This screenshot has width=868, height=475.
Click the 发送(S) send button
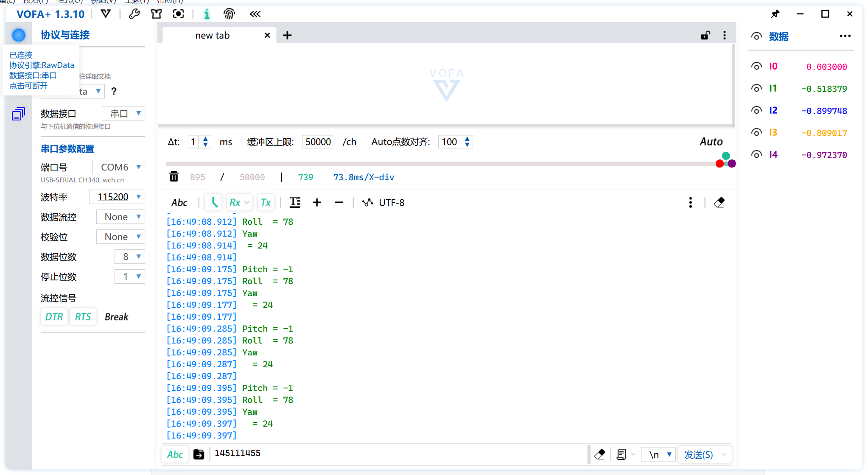point(698,455)
